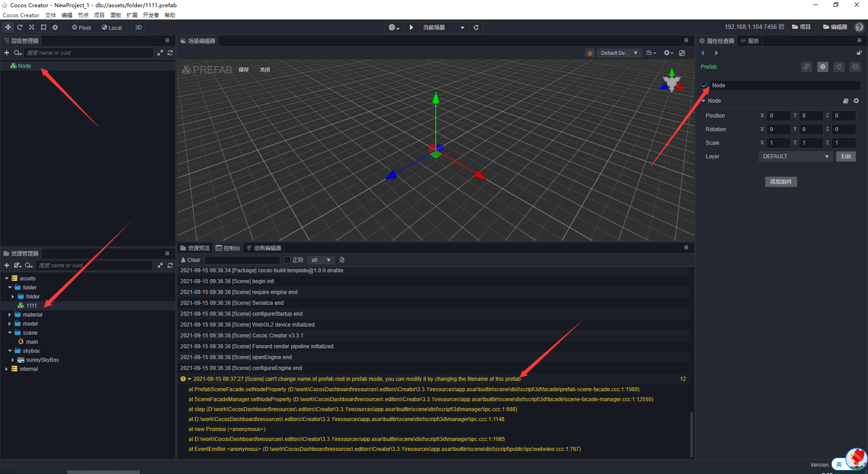Open the 节点 menu

pyautogui.click(x=83, y=15)
